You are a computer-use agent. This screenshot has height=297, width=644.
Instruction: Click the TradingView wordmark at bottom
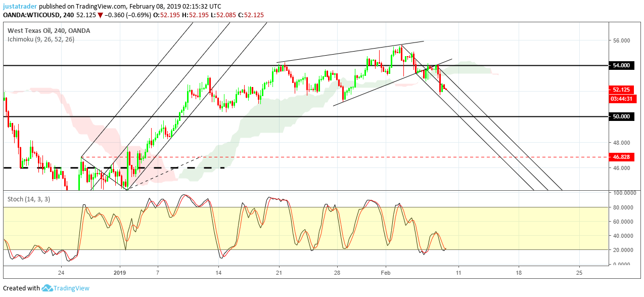[72, 288]
